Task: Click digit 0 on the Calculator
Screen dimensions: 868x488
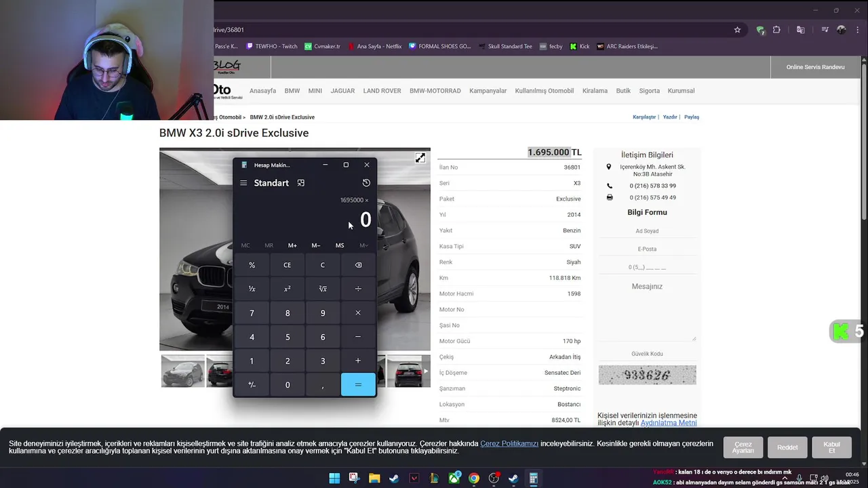Action: [x=288, y=384]
